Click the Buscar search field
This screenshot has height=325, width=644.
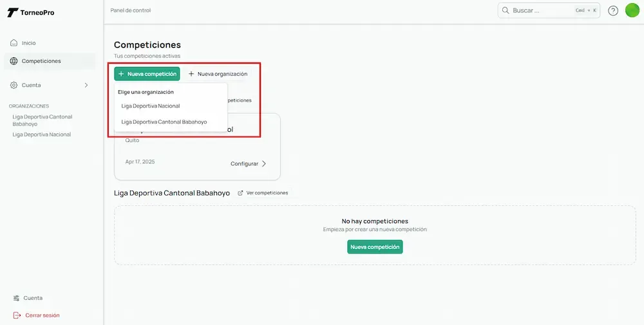tap(549, 11)
